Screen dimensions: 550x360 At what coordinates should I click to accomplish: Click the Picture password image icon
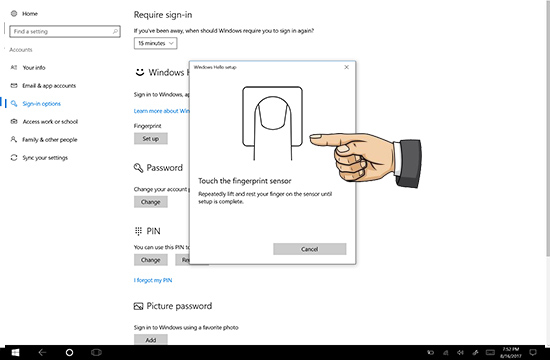[139, 306]
